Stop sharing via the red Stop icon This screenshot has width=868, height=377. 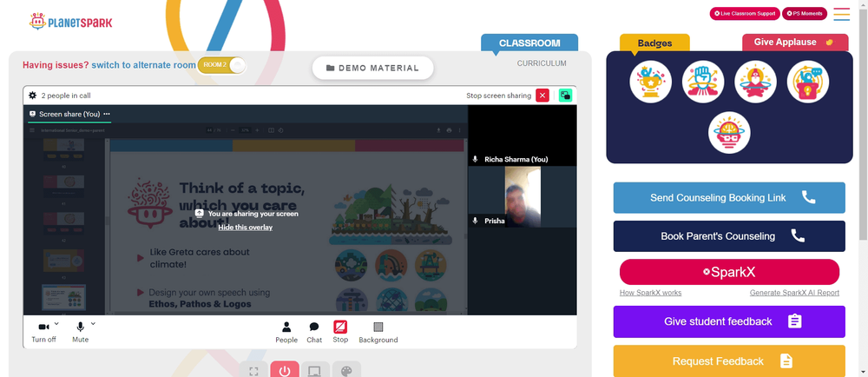pos(340,332)
